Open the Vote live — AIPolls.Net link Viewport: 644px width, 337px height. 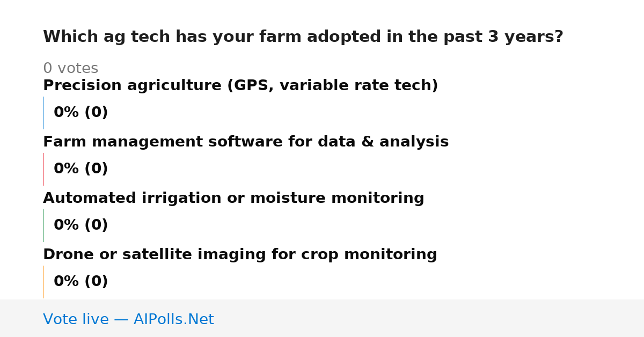(128, 320)
